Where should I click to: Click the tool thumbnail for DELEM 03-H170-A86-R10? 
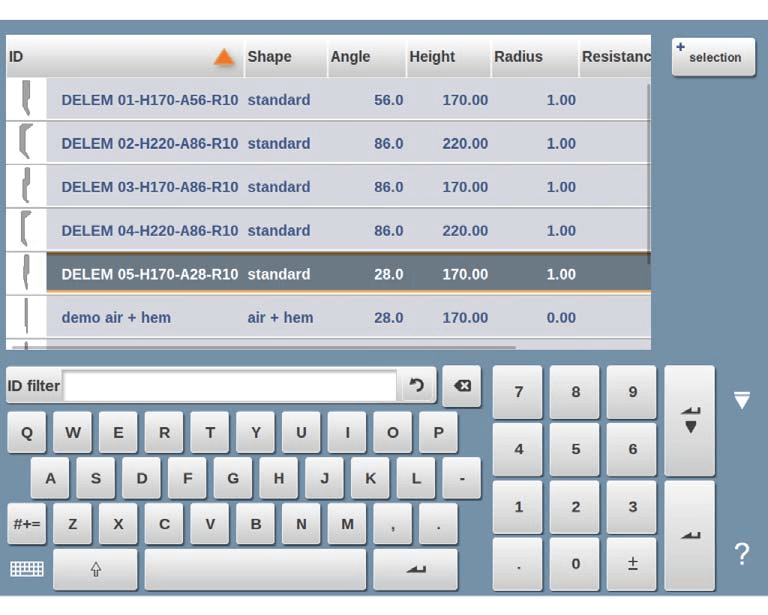point(26,186)
